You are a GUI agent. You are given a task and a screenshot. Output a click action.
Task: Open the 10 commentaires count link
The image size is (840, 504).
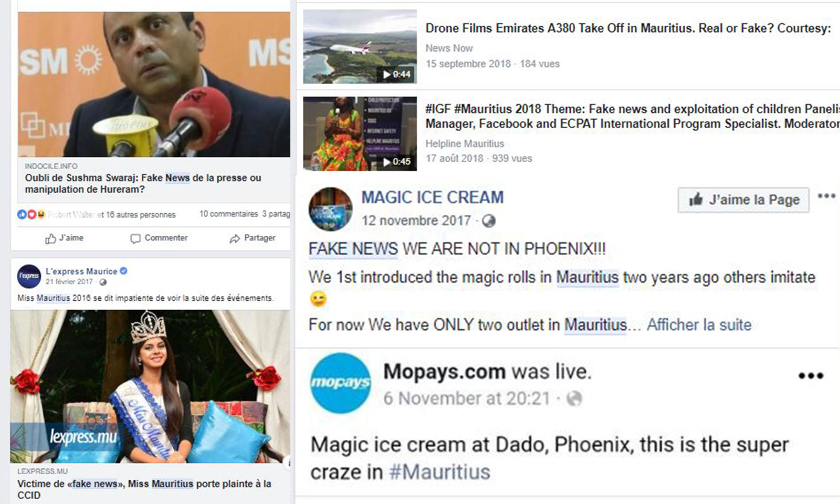point(228,214)
